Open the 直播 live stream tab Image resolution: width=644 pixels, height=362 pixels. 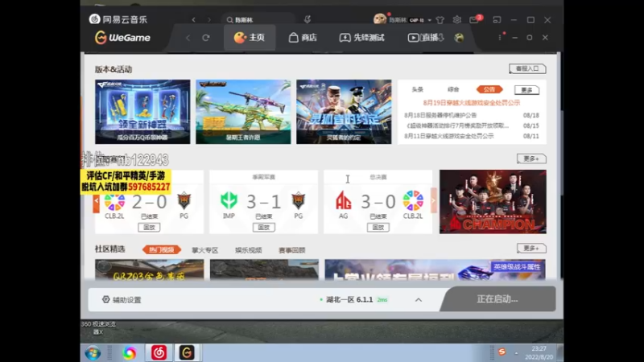pos(425,37)
